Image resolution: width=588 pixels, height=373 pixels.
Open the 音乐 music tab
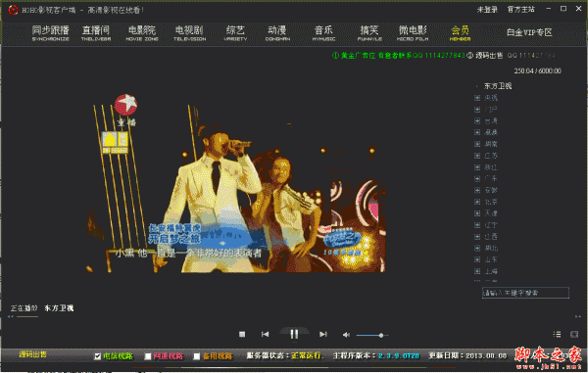tap(323, 33)
